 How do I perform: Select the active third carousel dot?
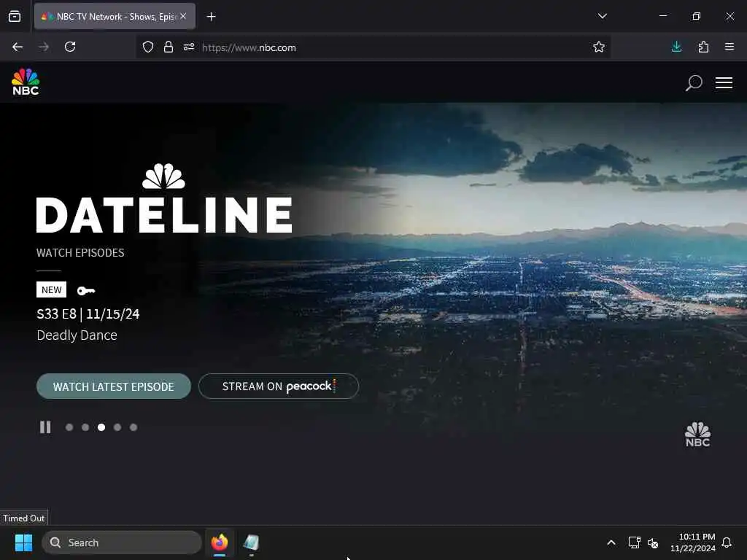101,427
